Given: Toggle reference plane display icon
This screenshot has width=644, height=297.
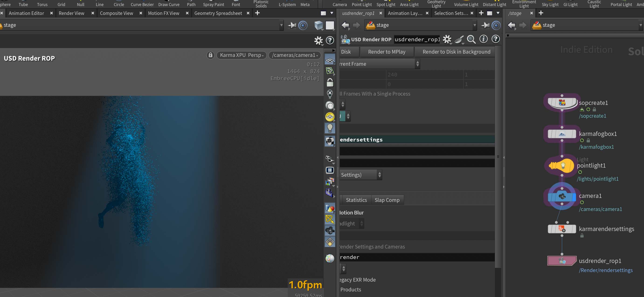Looking at the screenshot, I should click(x=330, y=61).
